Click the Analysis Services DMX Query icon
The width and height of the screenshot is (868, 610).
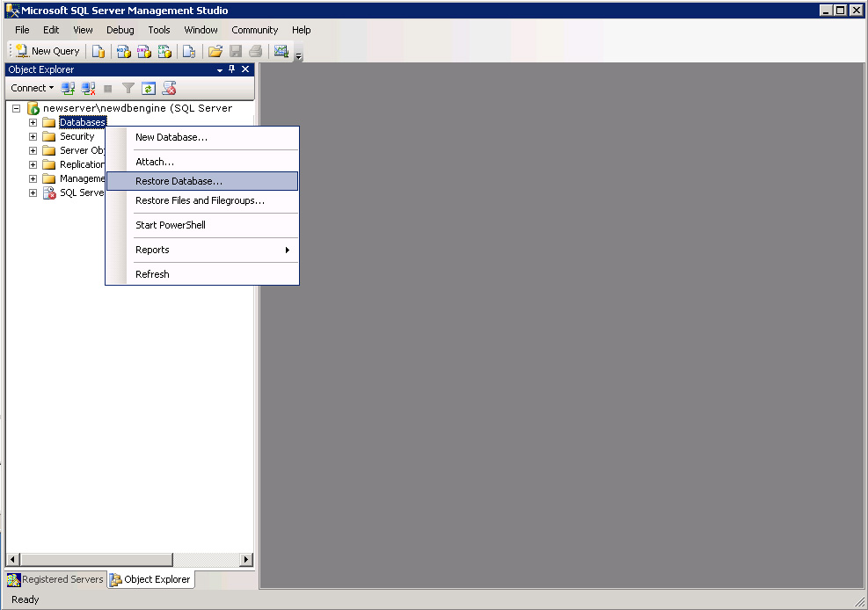click(x=144, y=52)
